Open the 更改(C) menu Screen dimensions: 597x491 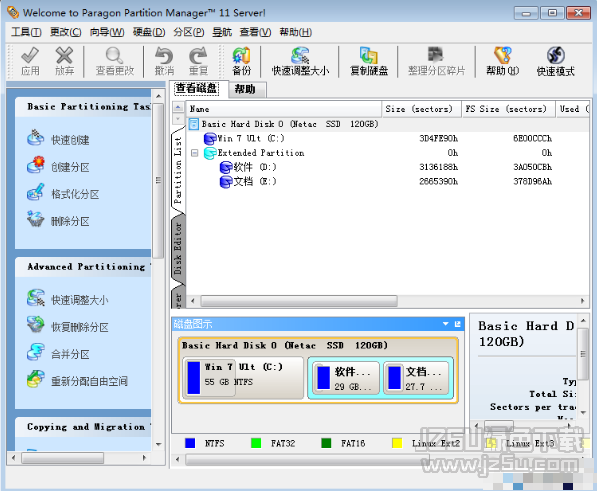65,32
